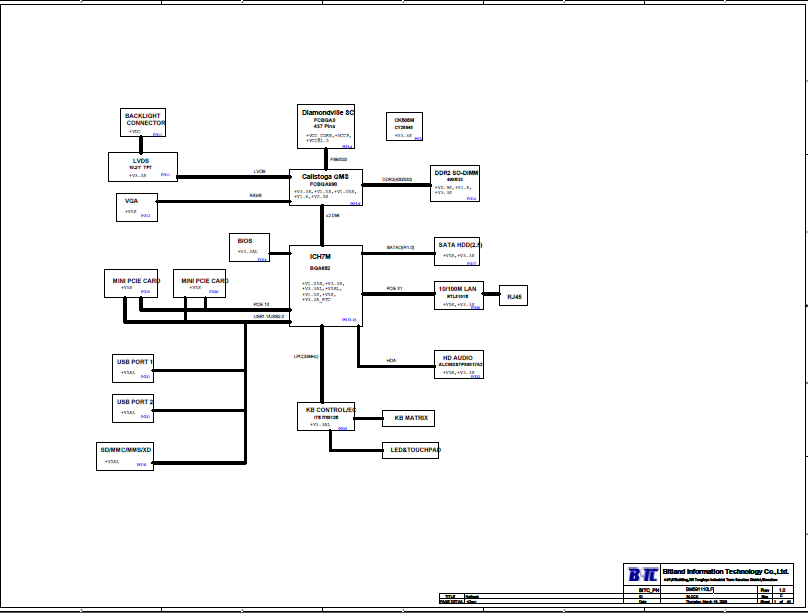
Task: Open the page link in KB CONTROL/EC block
Action: click(x=343, y=429)
